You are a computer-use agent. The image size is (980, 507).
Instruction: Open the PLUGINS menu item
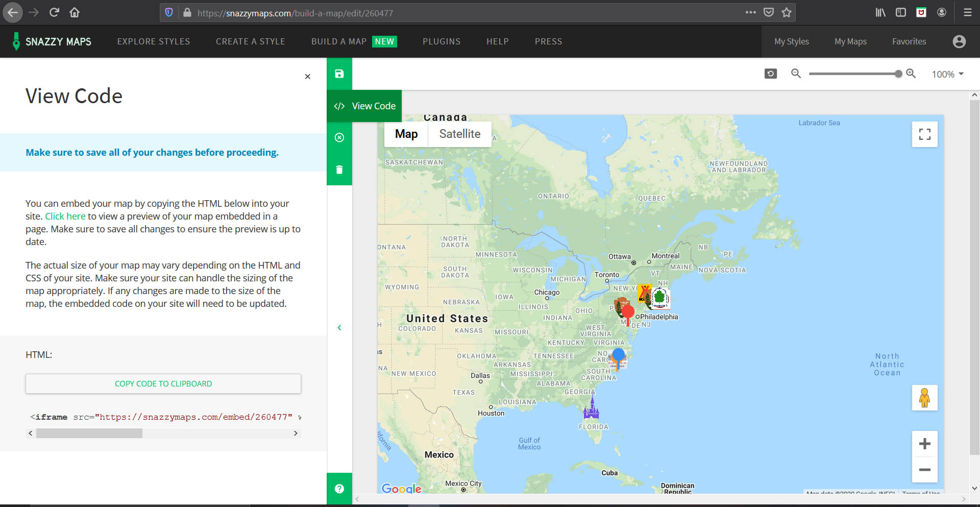click(x=442, y=41)
